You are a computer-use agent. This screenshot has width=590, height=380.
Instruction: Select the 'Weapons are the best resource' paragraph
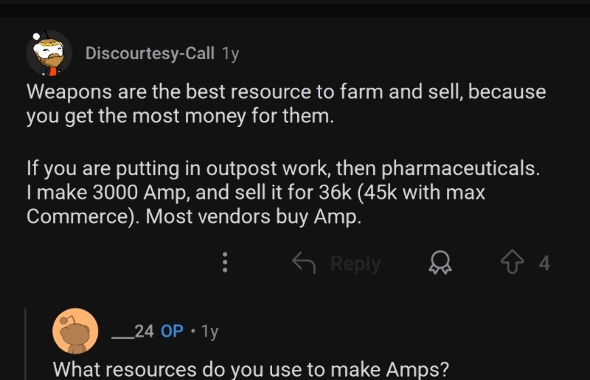(286, 103)
